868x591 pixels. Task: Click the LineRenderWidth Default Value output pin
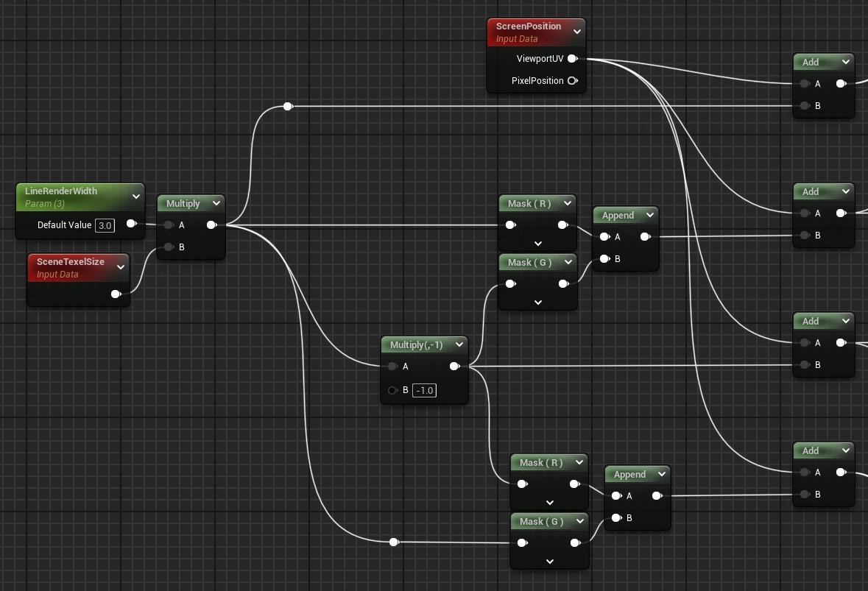click(x=131, y=224)
